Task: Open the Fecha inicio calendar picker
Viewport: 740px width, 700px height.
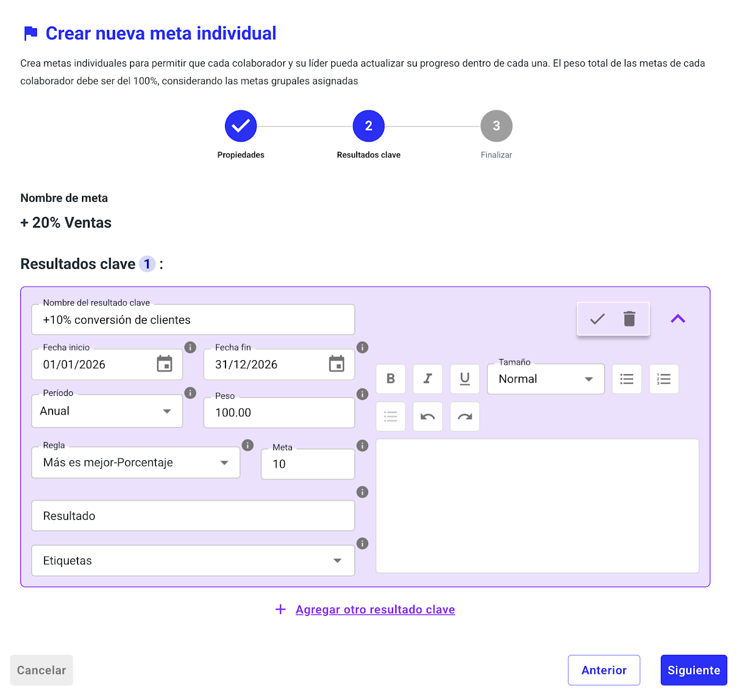Action: [x=165, y=364]
